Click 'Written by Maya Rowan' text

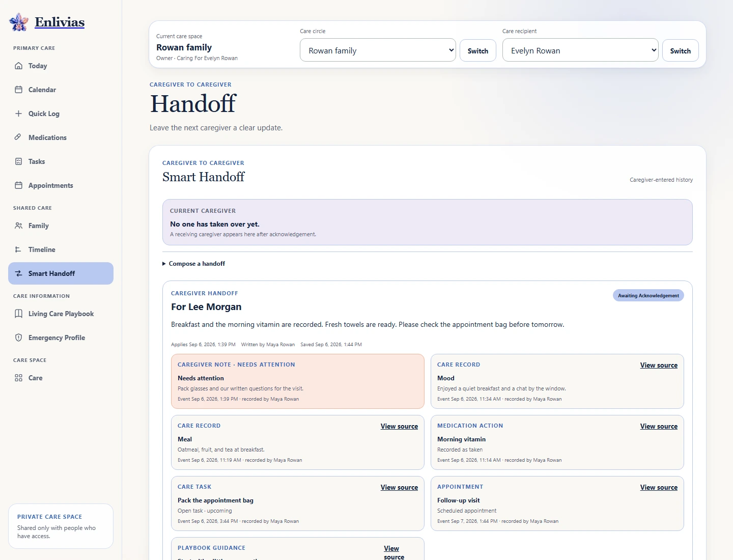268,345
